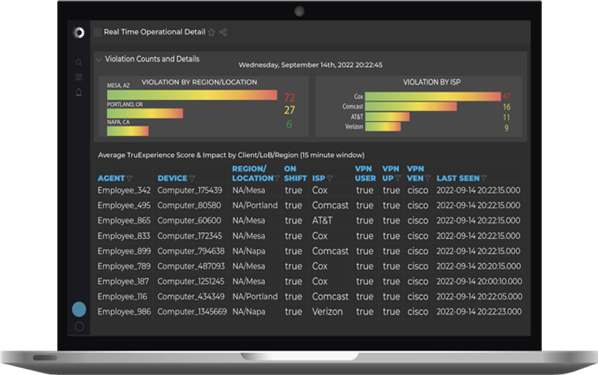This screenshot has height=375, width=598.
Task: Open the VPN VEN column filter icon
Action: tap(428, 178)
